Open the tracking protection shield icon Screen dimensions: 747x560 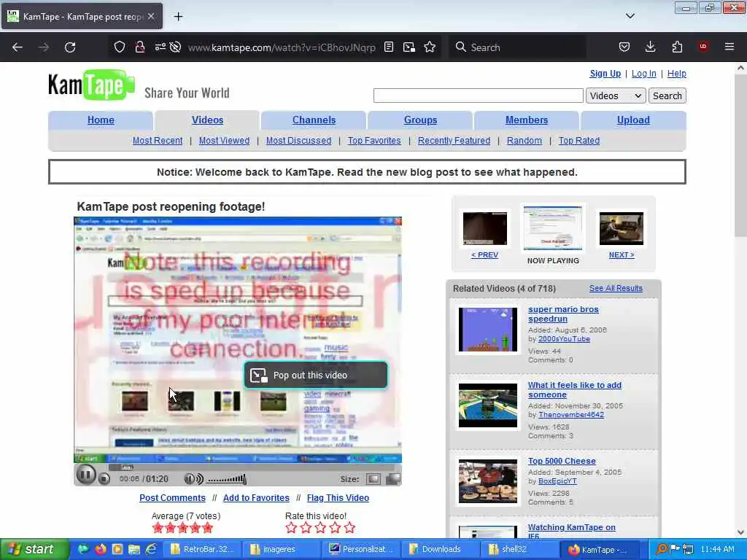120,47
